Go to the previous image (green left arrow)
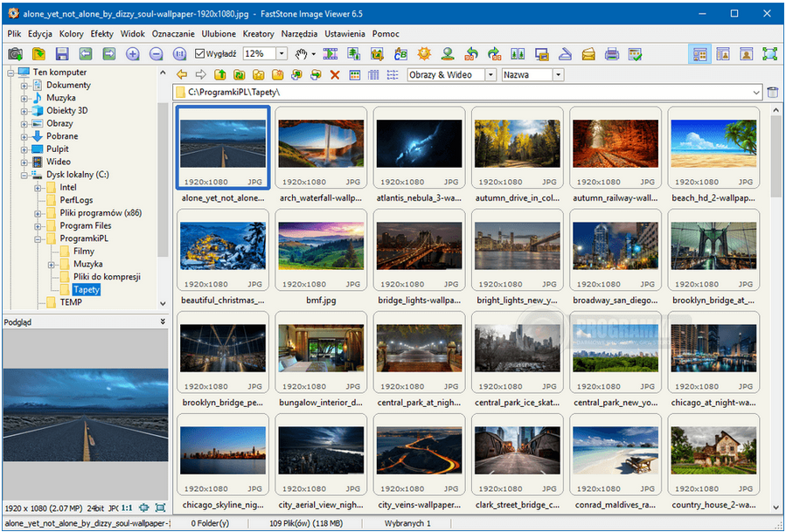Screen dimensions: 786x532 [85, 53]
